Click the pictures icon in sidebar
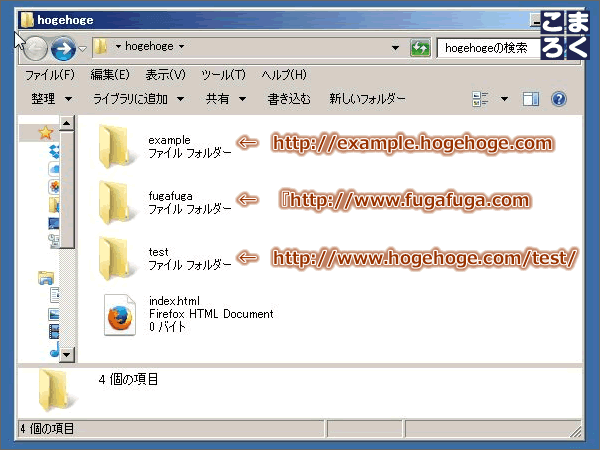Screen dimensions: 600x450 (54, 314)
